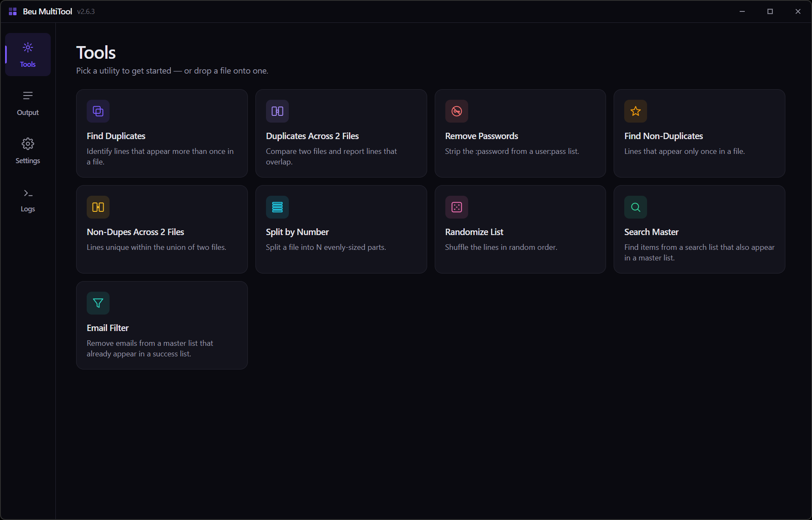Viewport: 812px width, 520px height.
Task: Click the Search Master card title
Action: (651, 232)
